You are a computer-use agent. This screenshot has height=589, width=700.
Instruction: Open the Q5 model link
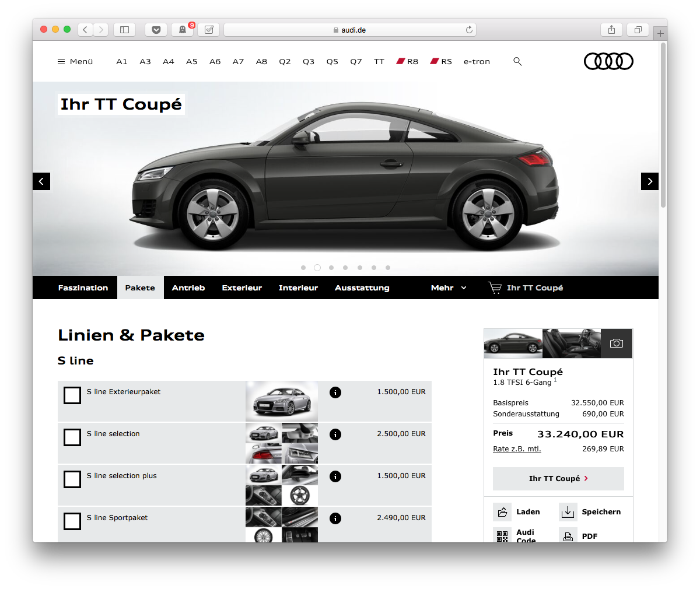coord(332,61)
